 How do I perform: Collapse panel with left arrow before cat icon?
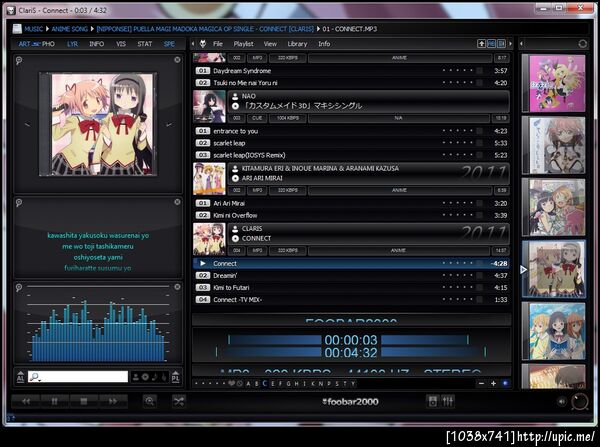coord(193,44)
